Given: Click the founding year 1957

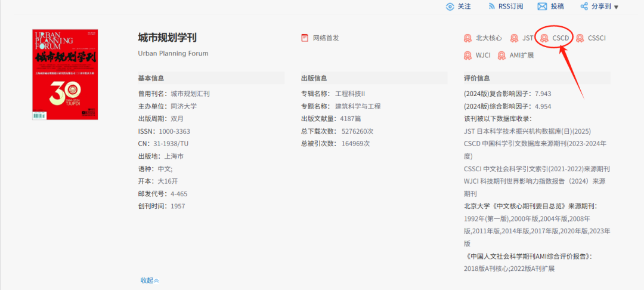Looking at the screenshot, I should pos(178,206).
